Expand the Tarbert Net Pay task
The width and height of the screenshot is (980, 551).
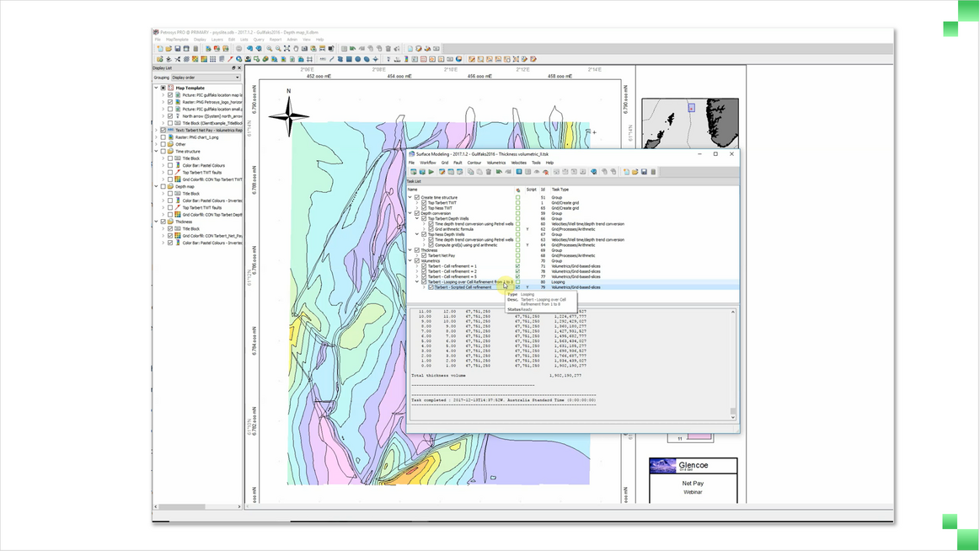pyautogui.click(x=416, y=256)
